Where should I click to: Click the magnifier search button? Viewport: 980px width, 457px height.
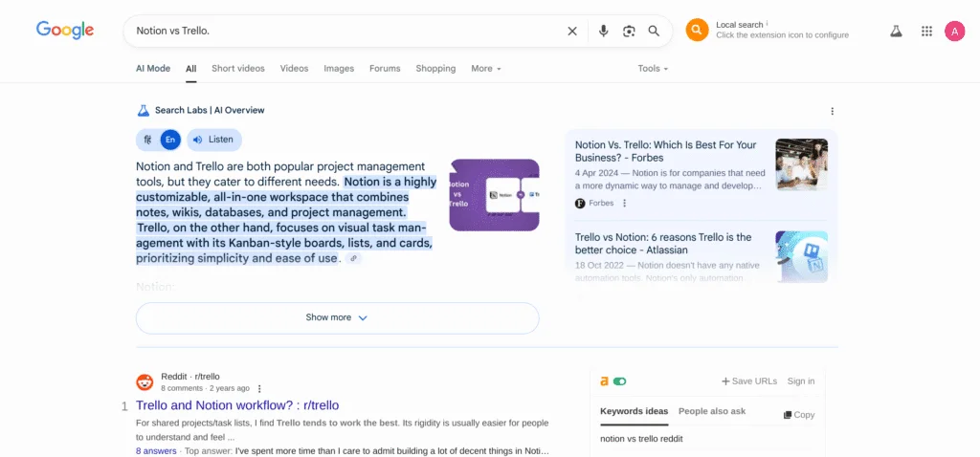(x=655, y=31)
